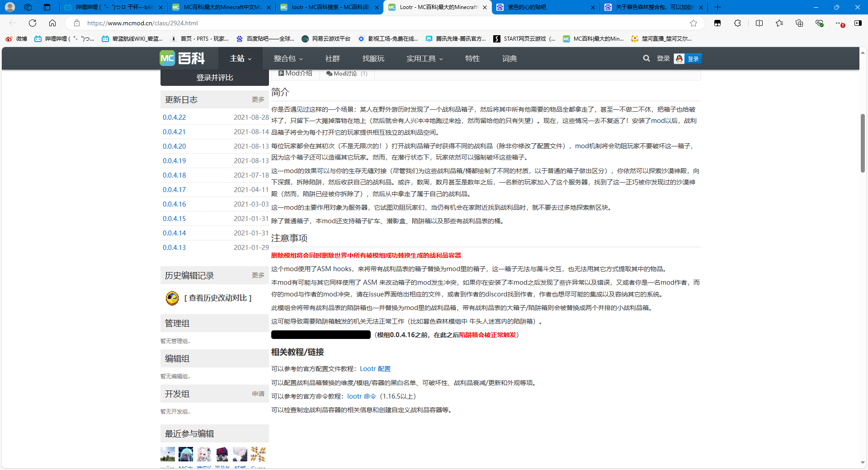Open the 特性 nav item
The image size is (868, 470).
point(472,58)
